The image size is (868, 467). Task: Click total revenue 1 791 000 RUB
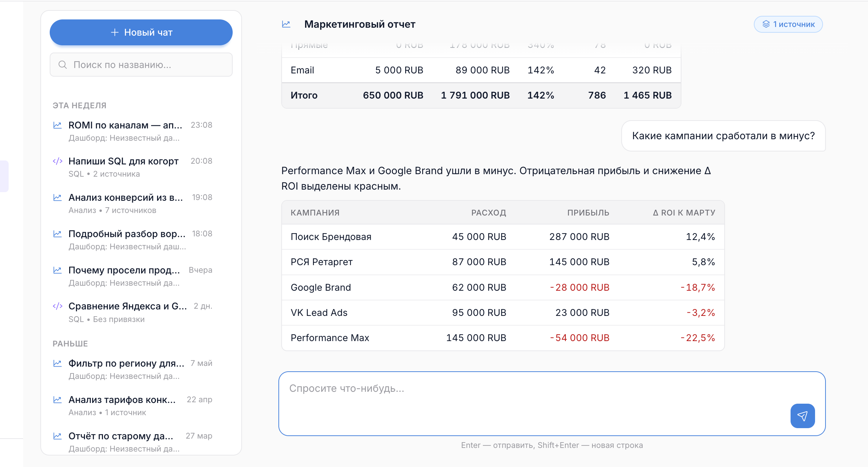[475, 95]
